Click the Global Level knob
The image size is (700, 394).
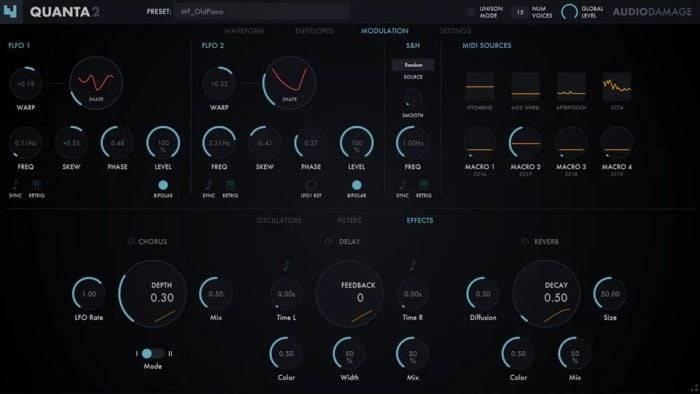click(x=569, y=12)
